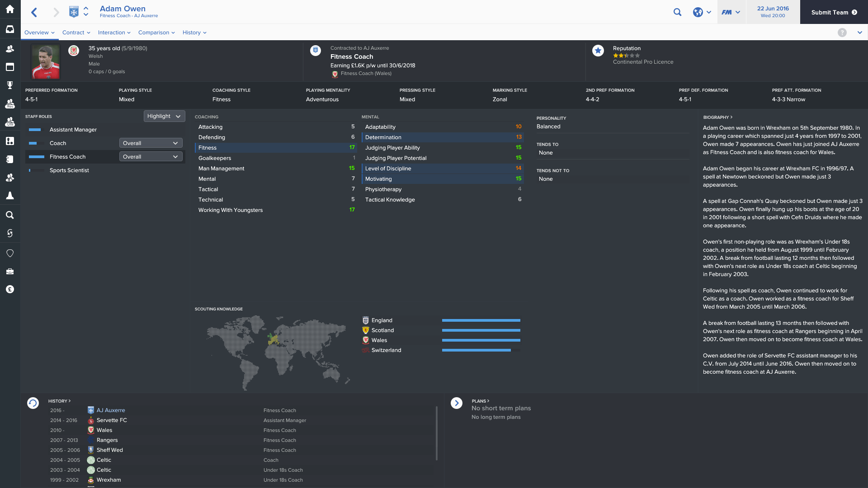Click the Submit Team button

(x=834, y=12)
